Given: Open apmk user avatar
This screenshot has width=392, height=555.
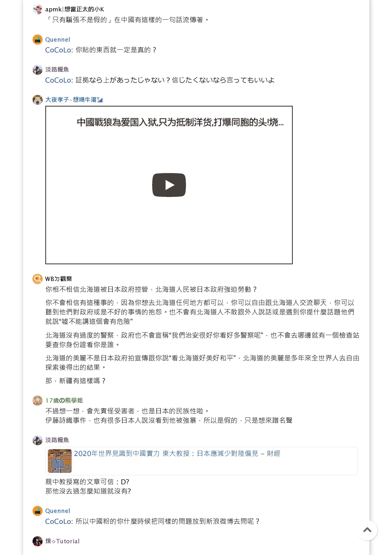Looking at the screenshot, I should [37, 9].
